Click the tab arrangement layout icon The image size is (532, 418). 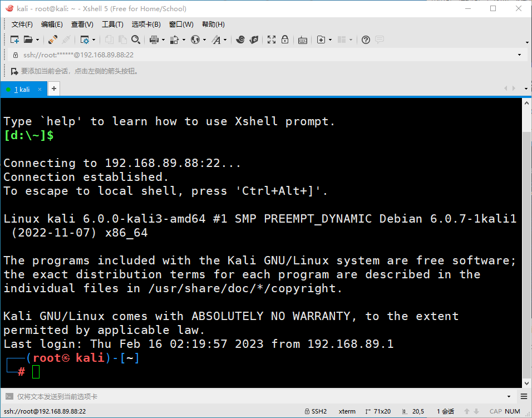[342, 40]
